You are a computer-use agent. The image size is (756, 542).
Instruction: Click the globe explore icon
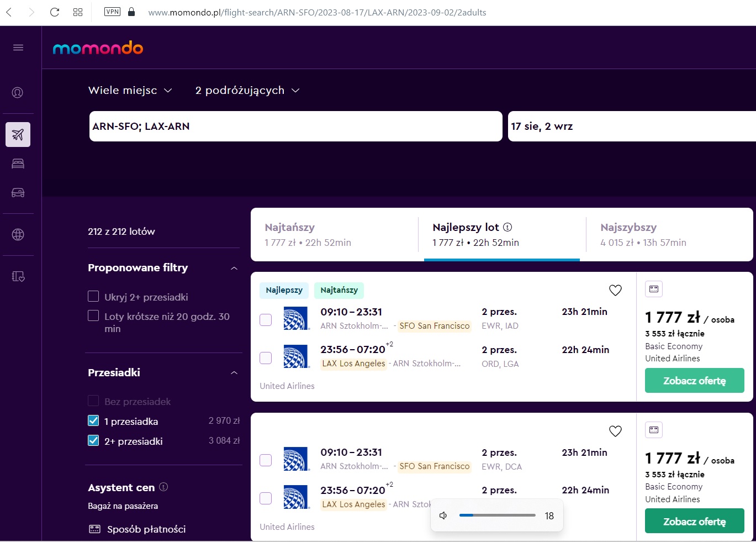(x=18, y=234)
